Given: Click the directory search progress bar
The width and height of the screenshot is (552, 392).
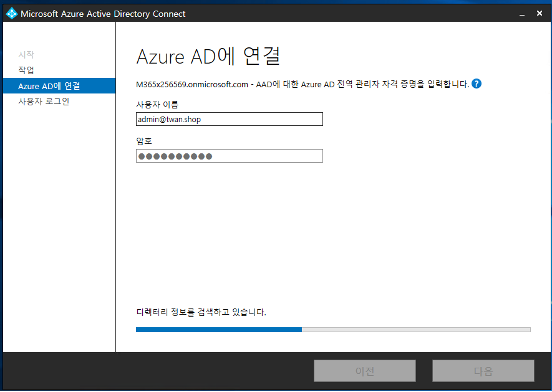Looking at the screenshot, I should tap(333, 330).
